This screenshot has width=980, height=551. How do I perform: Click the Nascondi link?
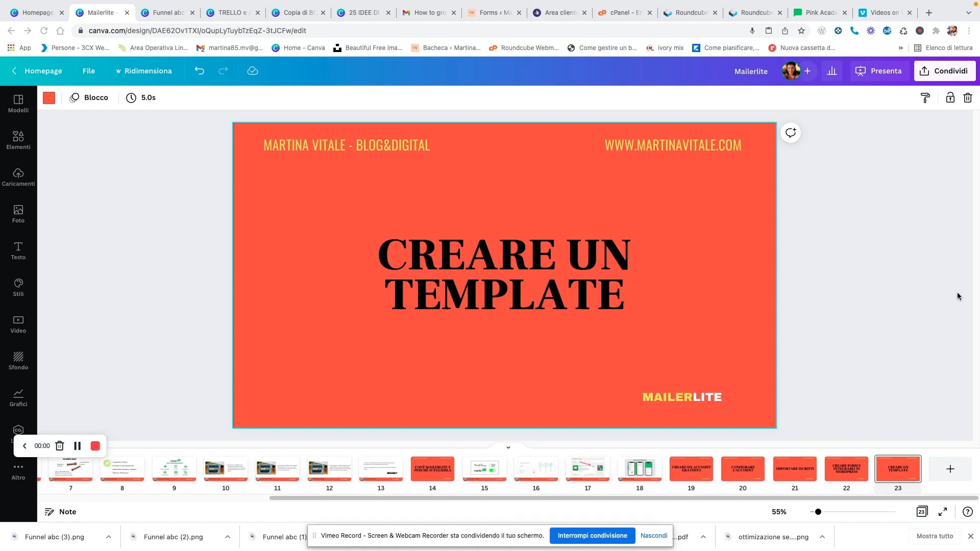point(654,536)
